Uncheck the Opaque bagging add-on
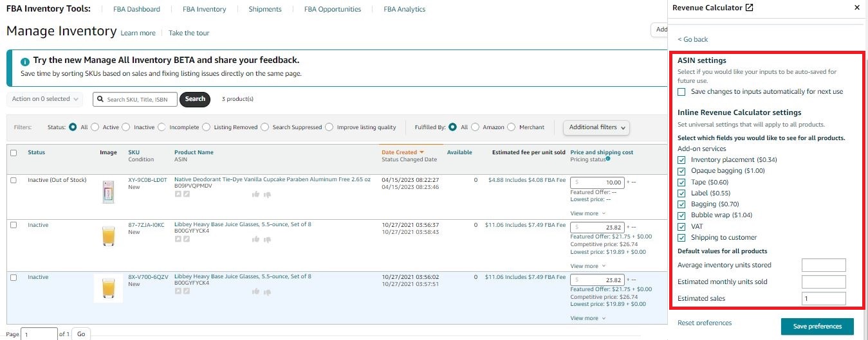 [682, 171]
